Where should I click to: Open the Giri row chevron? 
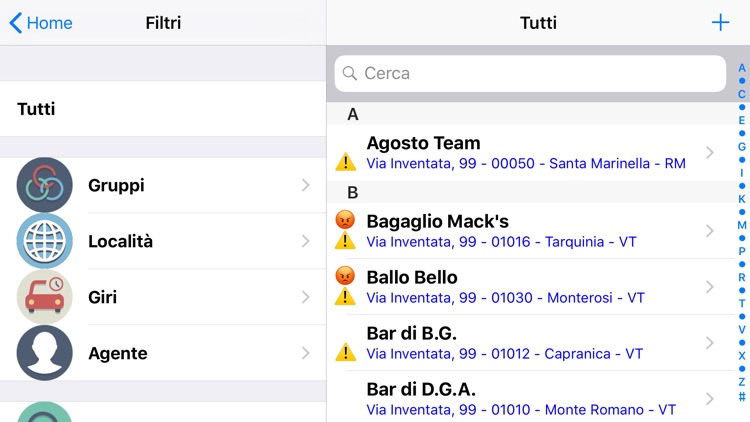(306, 297)
